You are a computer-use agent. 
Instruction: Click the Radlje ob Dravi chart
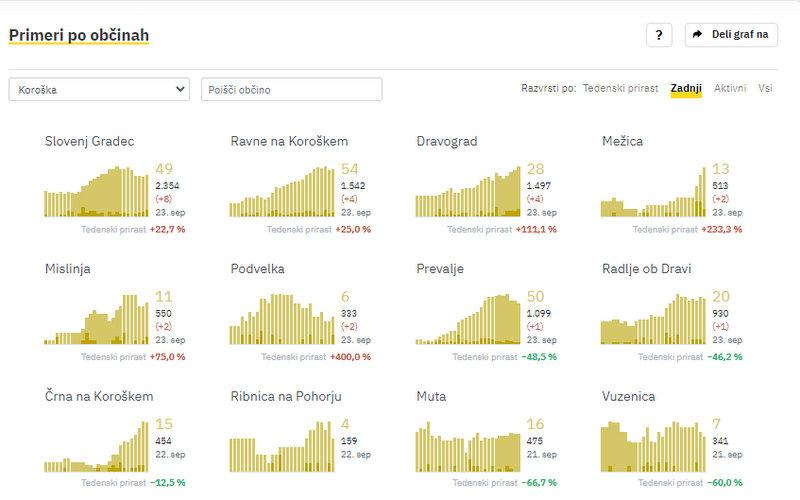pyautogui.click(x=653, y=319)
